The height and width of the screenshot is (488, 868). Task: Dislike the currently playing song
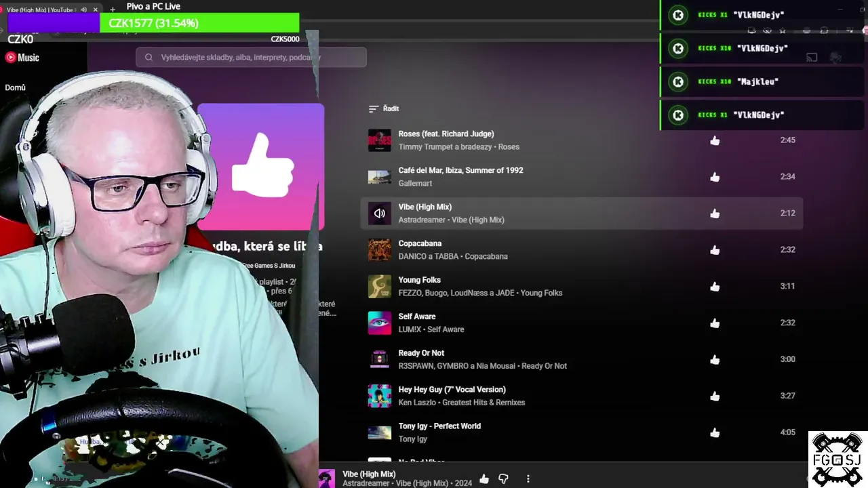(503, 479)
